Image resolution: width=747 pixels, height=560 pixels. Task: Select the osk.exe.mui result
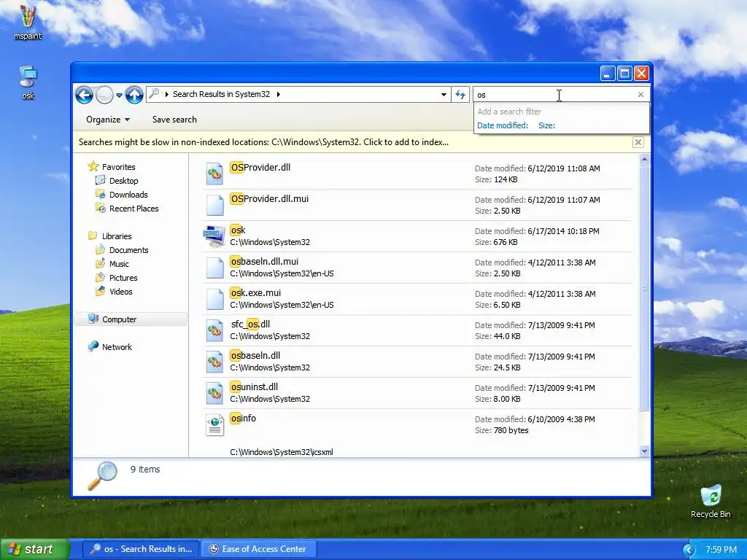[417, 299]
